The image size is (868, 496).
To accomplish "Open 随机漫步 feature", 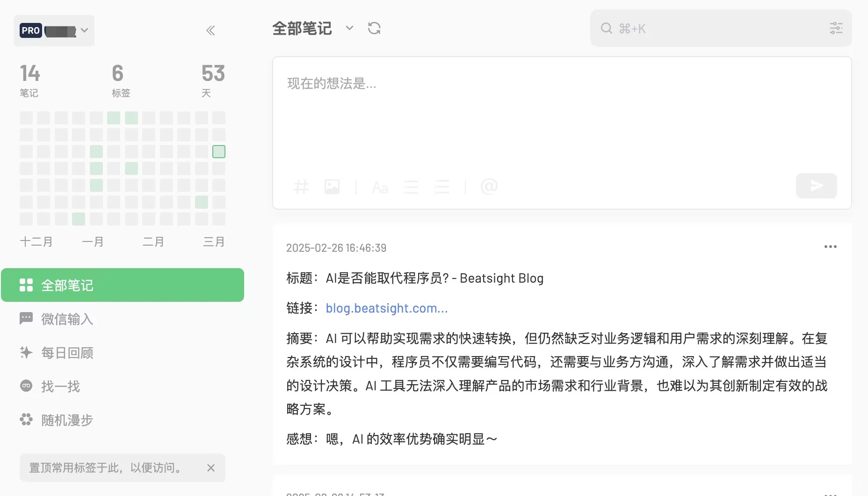I will pos(67,420).
